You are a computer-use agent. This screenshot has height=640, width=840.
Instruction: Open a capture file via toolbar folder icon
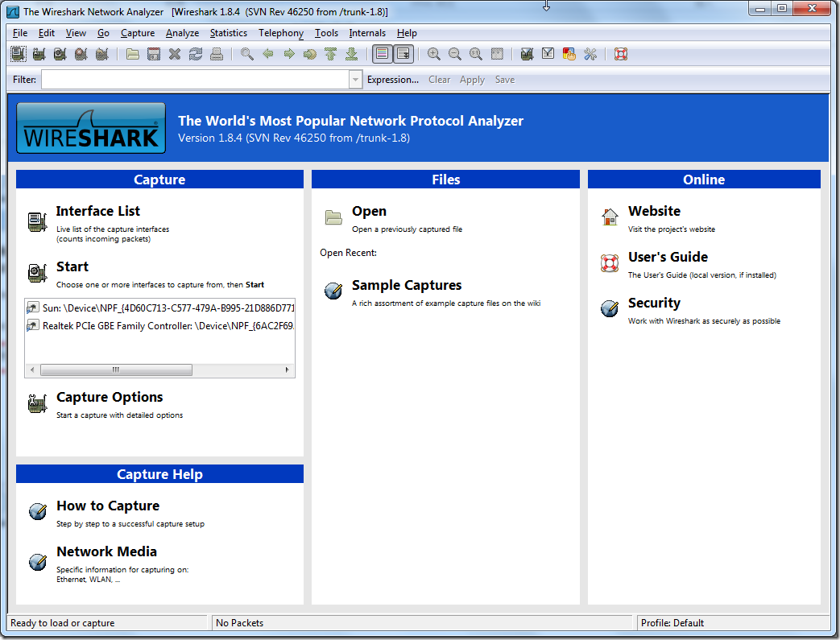(x=133, y=54)
